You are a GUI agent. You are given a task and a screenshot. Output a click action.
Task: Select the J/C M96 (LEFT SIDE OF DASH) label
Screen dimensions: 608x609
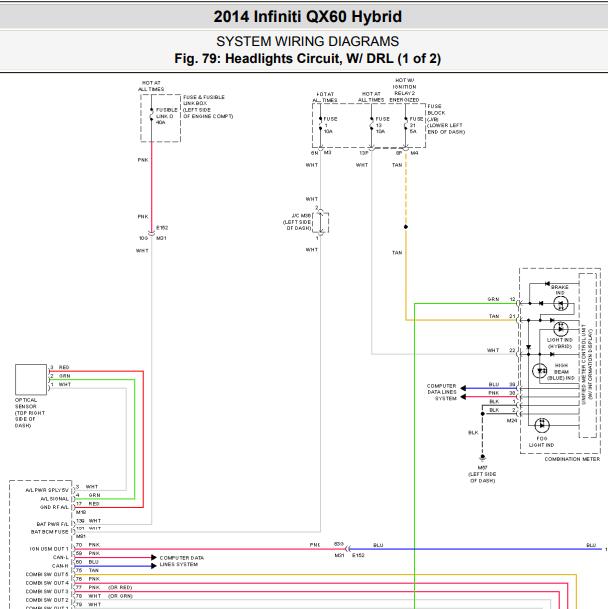(x=297, y=222)
